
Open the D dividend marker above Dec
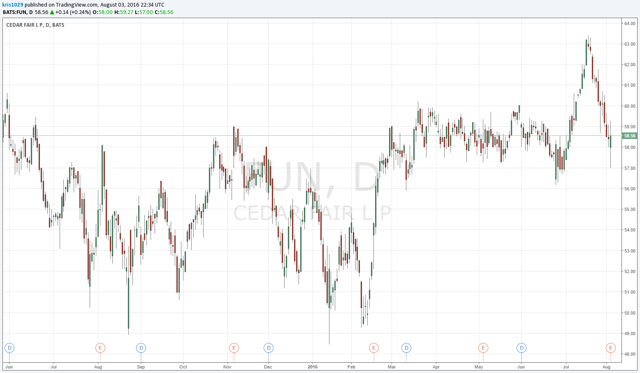(268, 348)
